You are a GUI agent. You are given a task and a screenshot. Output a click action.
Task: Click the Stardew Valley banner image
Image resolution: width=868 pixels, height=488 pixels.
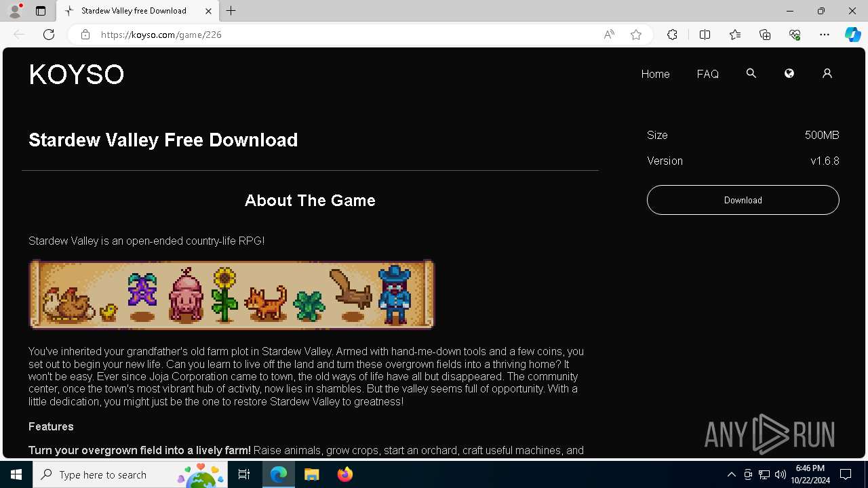click(x=231, y=294)
